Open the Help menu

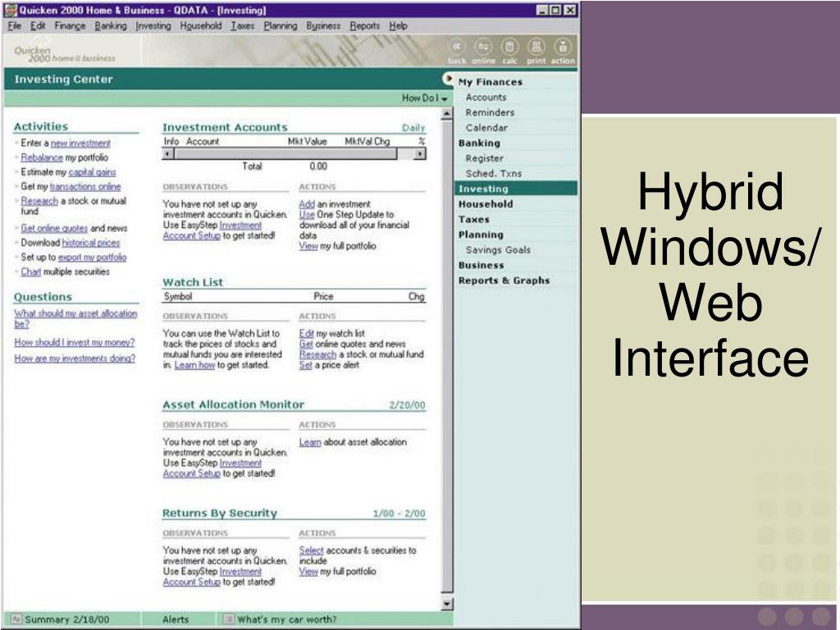pos(398,25)
